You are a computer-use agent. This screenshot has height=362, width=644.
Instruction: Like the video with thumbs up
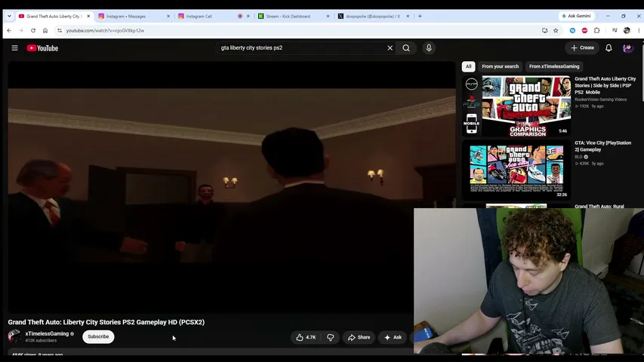pos(306,337)
